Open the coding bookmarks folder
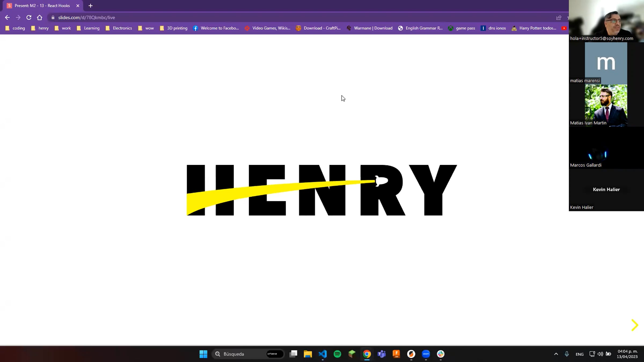Screen dimensions: 644x362 [15, 28]
